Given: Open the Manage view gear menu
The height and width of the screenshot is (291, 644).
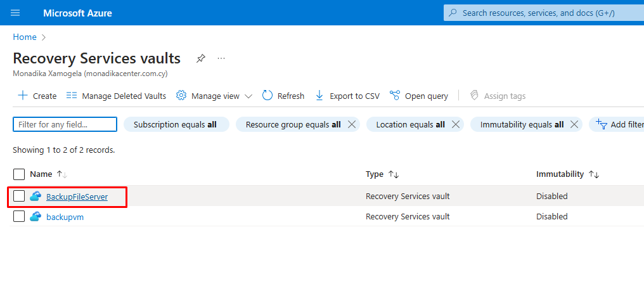Looking at the screenshot, I should coord(214,96).
